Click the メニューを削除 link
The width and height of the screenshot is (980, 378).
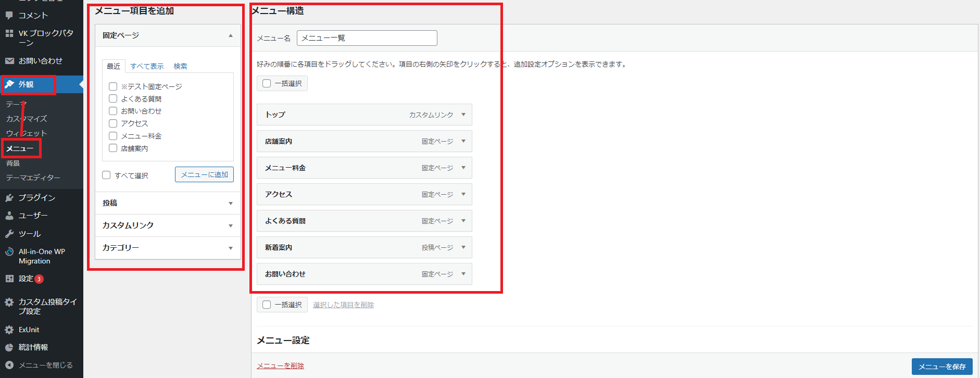(280, 366)
